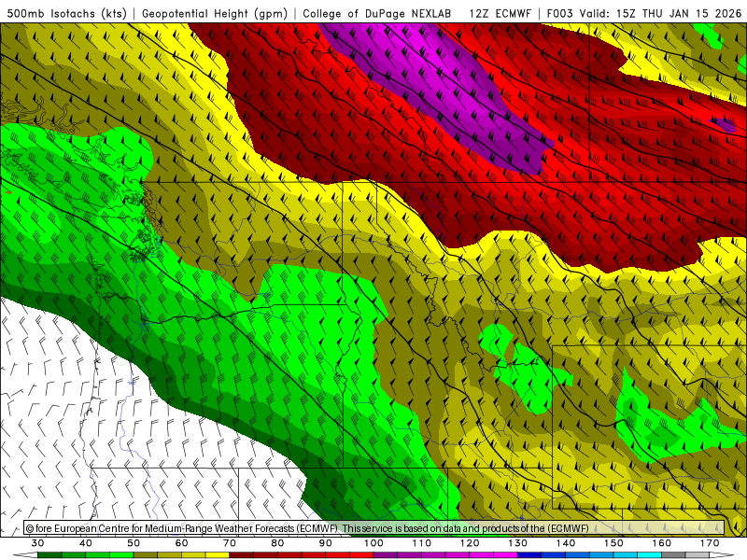Click the '140' colorbar label

pyautogui.click(x=566, y=543)
